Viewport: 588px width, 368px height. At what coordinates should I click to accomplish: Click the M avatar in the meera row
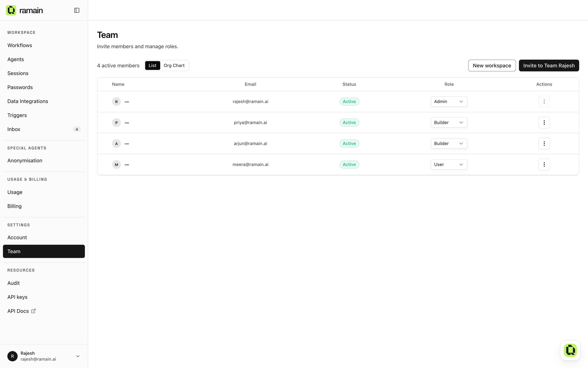(116, 164)
